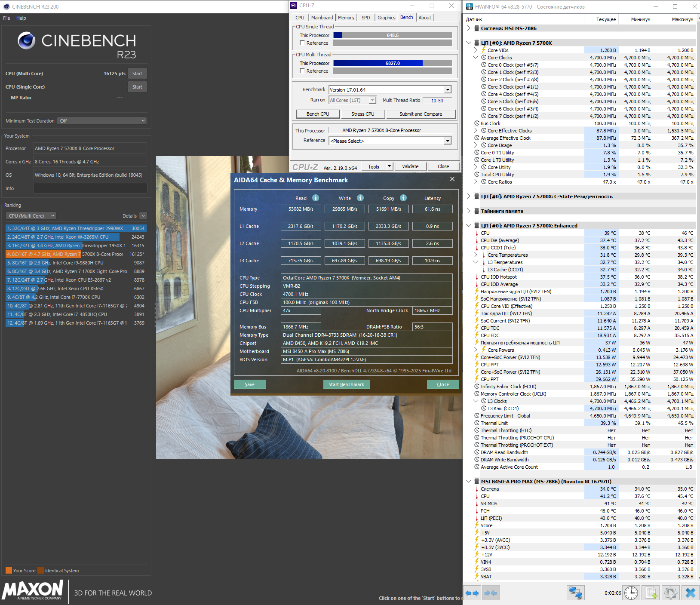Click the info icon next to Copy
The height and width of the screenshot is (605, 700).
[403, 198]
